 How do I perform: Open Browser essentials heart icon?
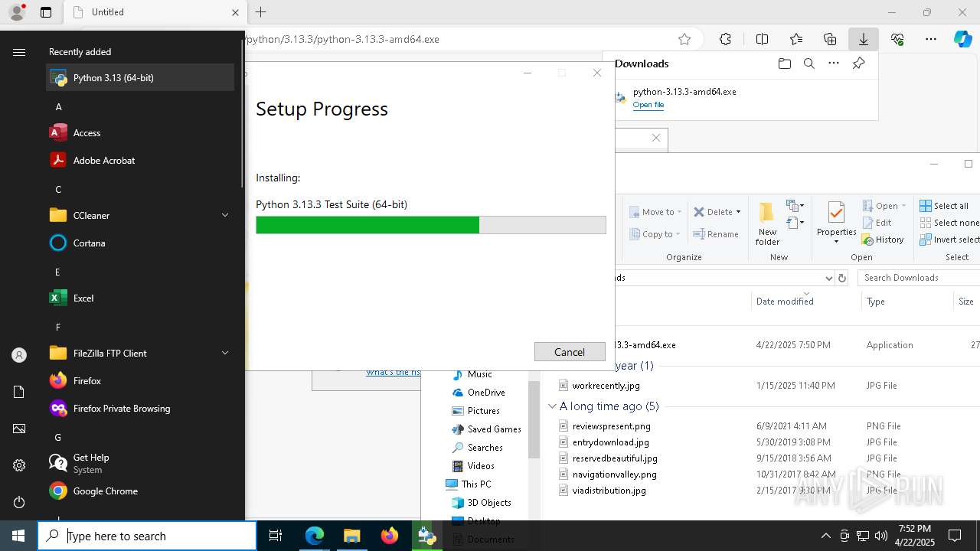click(897, 39)
